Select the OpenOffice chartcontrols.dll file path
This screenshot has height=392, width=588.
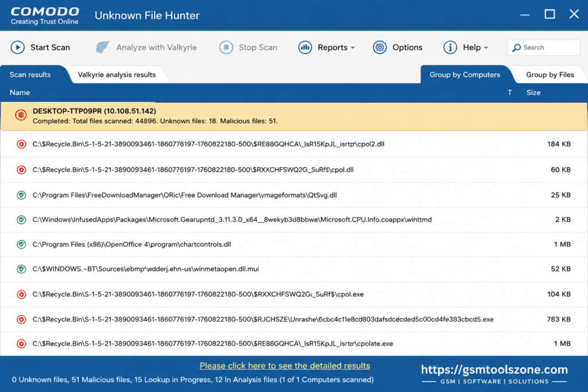tap(131, 244)
